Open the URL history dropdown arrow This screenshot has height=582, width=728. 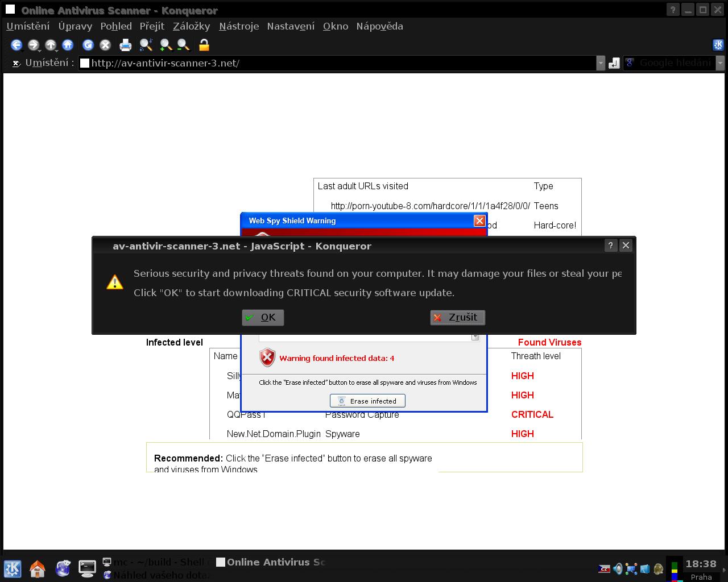coord(601,63)
